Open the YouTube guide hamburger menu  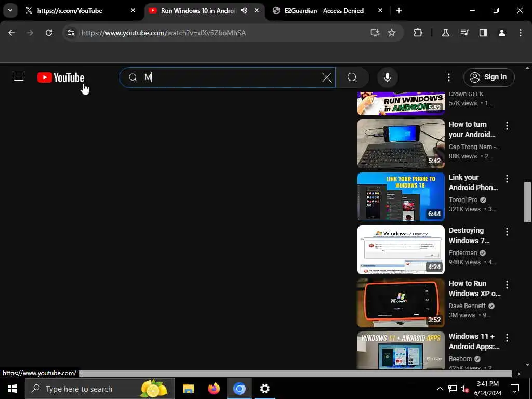click(x=19, y=77)
